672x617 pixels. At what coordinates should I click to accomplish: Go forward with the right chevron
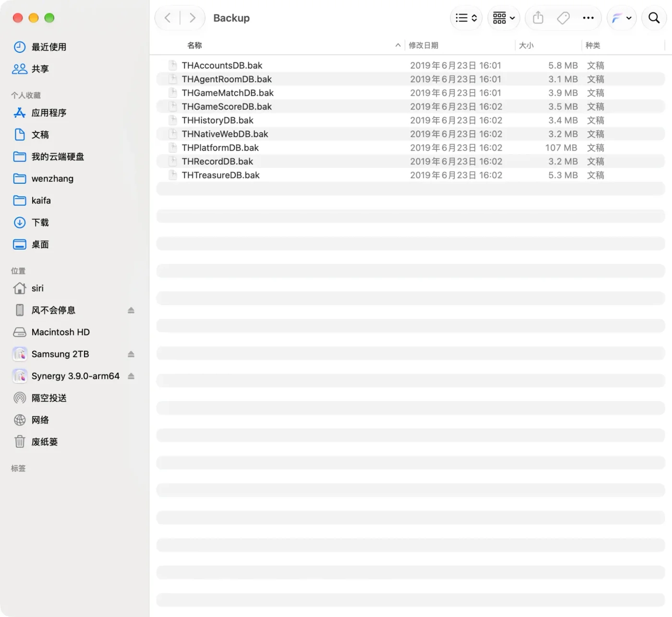[192, 18]
